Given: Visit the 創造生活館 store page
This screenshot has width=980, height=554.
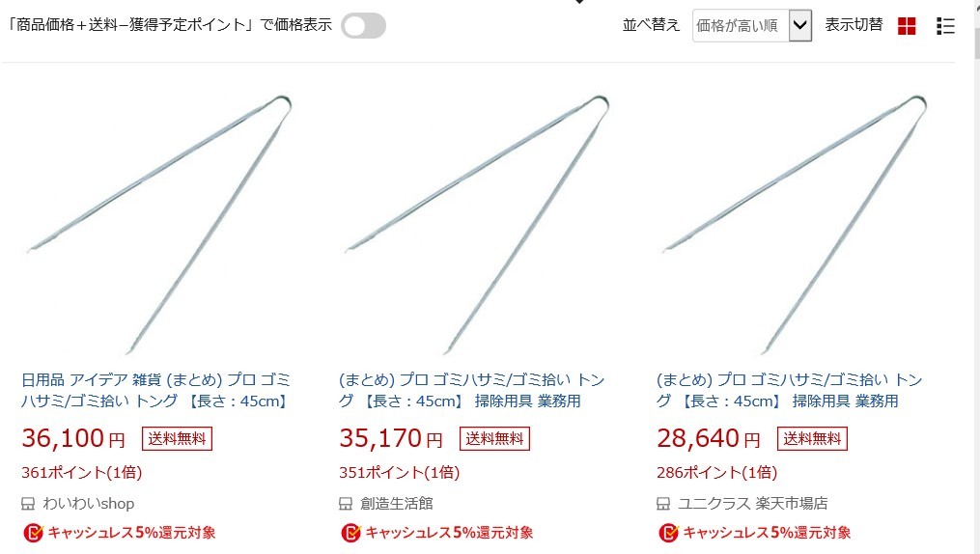Looking at the screenshot, I should [397, 504].
